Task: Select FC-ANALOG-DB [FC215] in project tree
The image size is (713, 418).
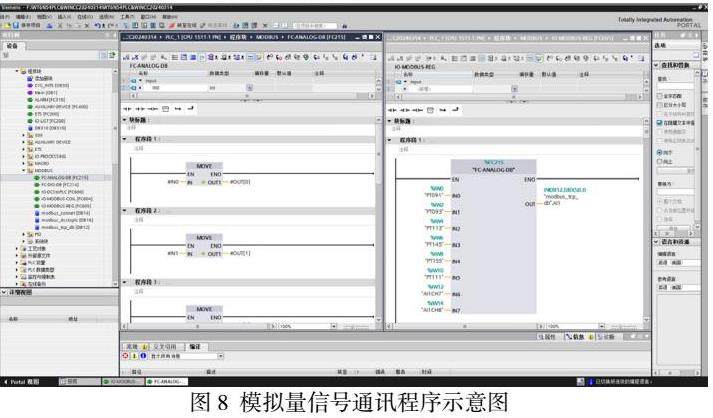Action: pos(61,178)
